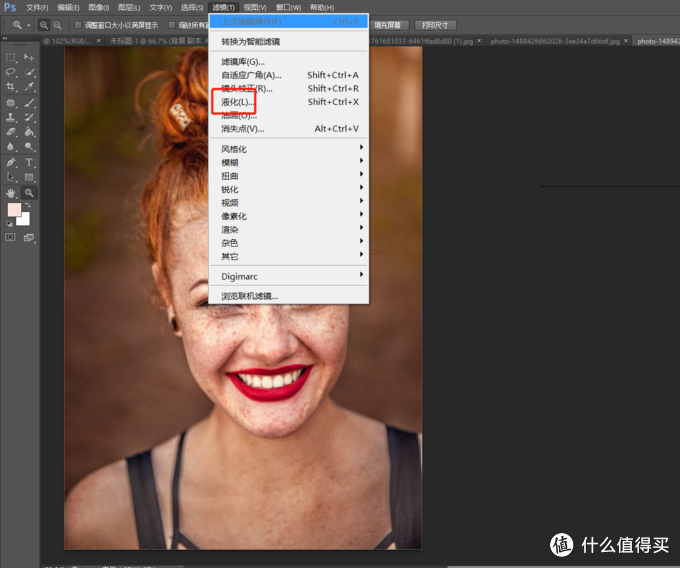Select the Dodge tool

pyautogui.click(x=29, y=147)
